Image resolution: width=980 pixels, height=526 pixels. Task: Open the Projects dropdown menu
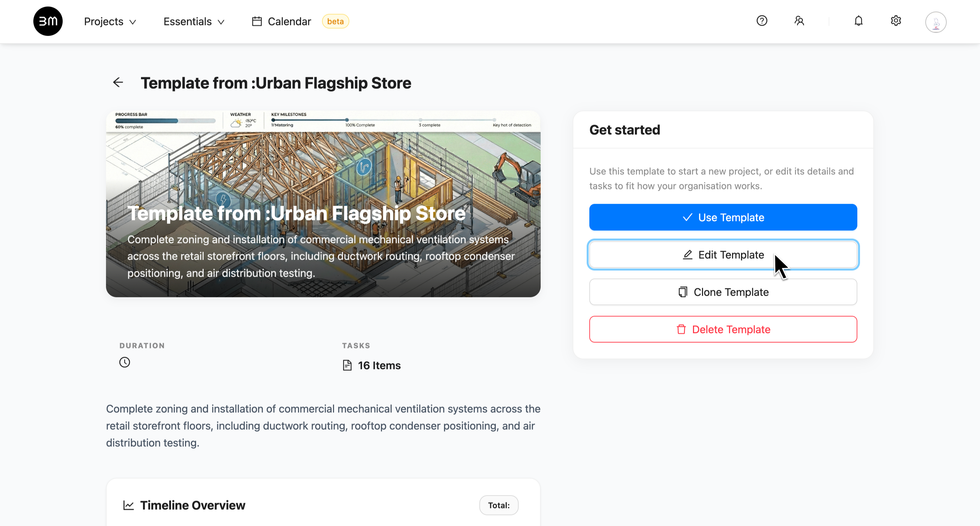pos(110,22)
